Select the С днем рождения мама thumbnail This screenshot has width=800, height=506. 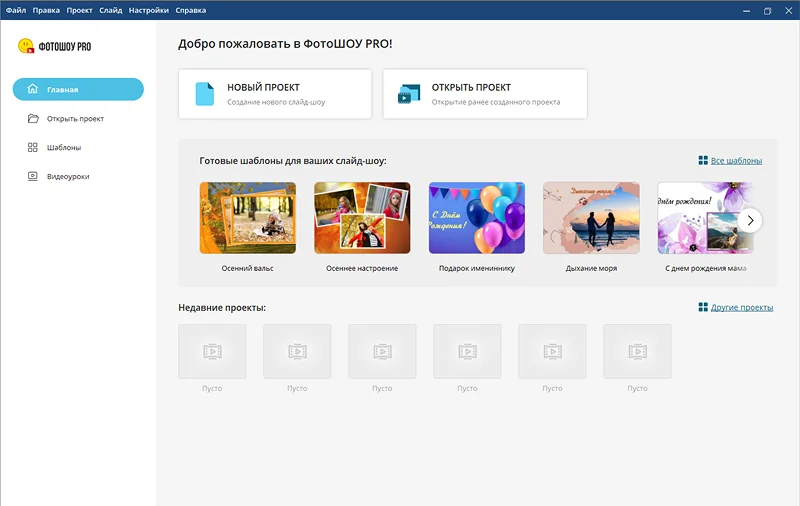[705, 218]
